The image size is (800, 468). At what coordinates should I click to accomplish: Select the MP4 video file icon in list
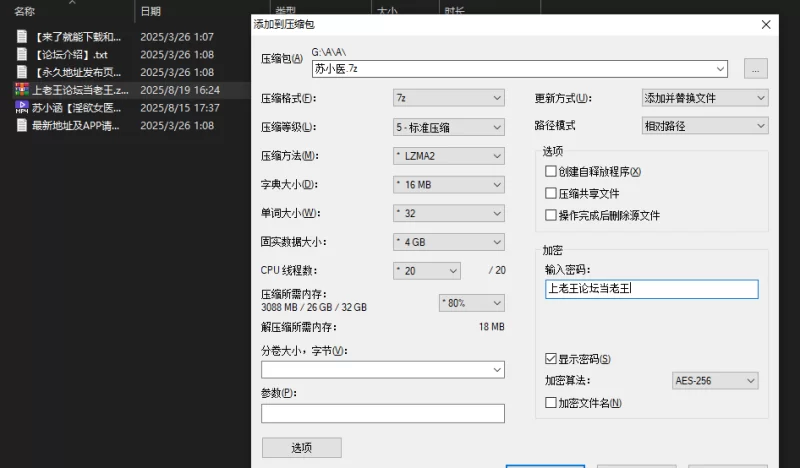point(21,107)
